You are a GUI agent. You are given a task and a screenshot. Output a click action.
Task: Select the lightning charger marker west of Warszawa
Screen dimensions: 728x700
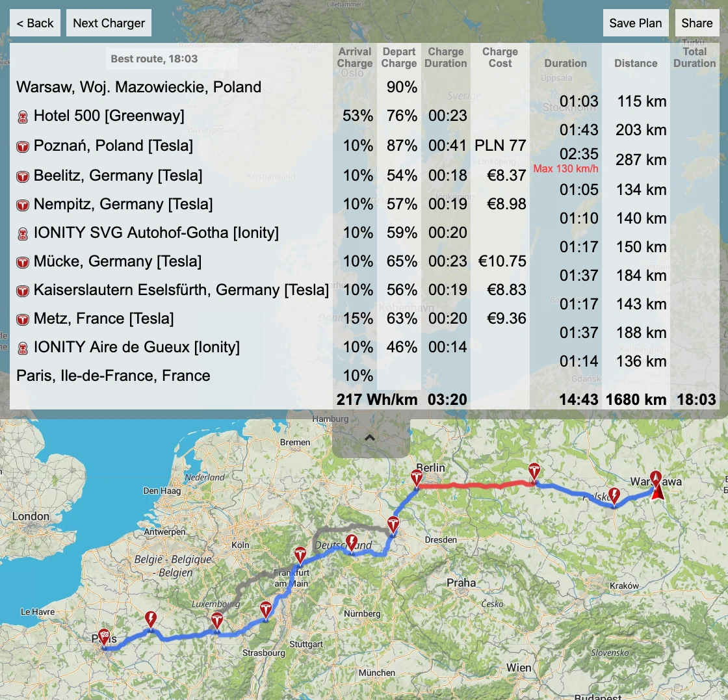coord(614,496)
